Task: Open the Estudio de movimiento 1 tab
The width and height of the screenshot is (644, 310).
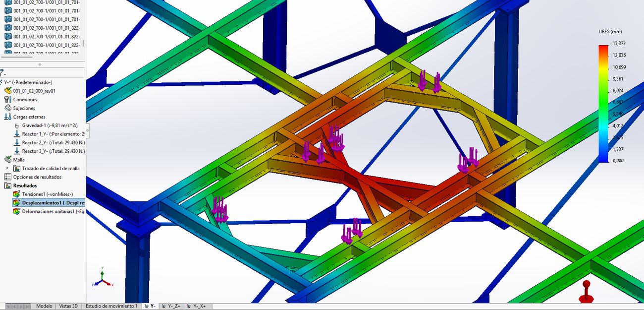Action: (x=111, y=306)
